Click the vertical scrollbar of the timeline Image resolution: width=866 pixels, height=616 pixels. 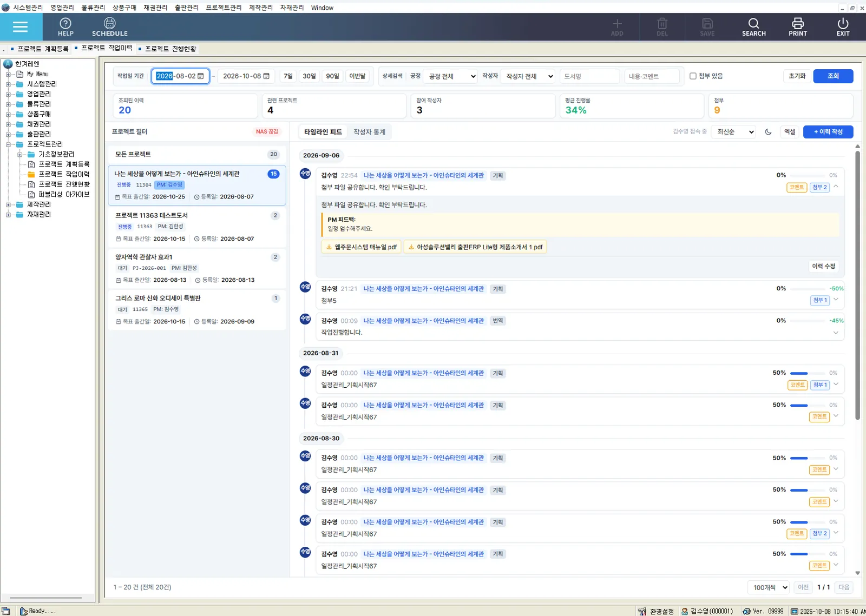[857, 286]
